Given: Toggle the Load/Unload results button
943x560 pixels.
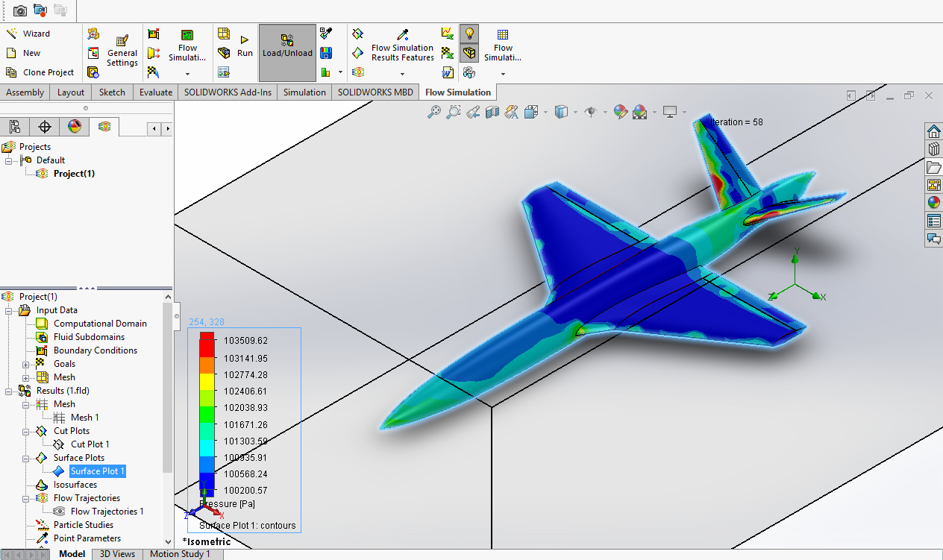Looking at the screenshot, I should coord(287,46).
